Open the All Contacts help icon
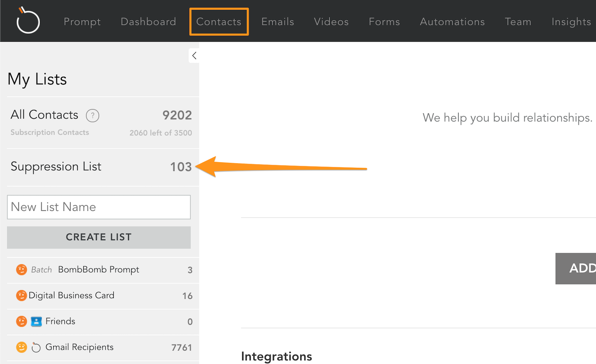The image size is (596, 364). coord(92,115)
